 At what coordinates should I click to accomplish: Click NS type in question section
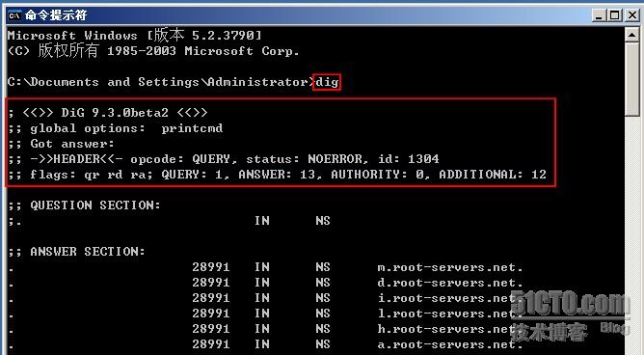(x=323, y=221)
